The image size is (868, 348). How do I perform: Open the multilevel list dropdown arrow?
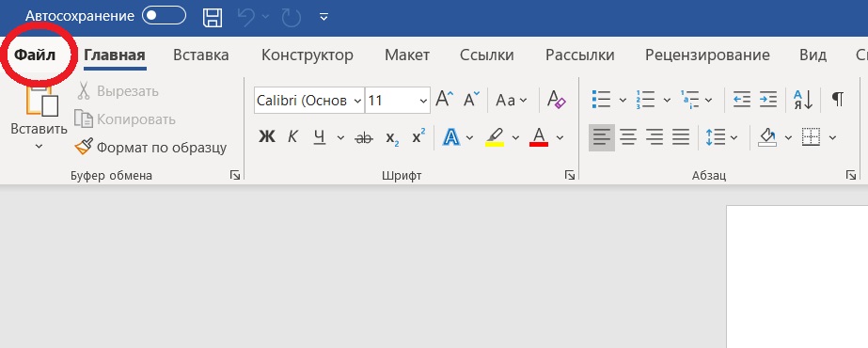[x=708, y=101]
